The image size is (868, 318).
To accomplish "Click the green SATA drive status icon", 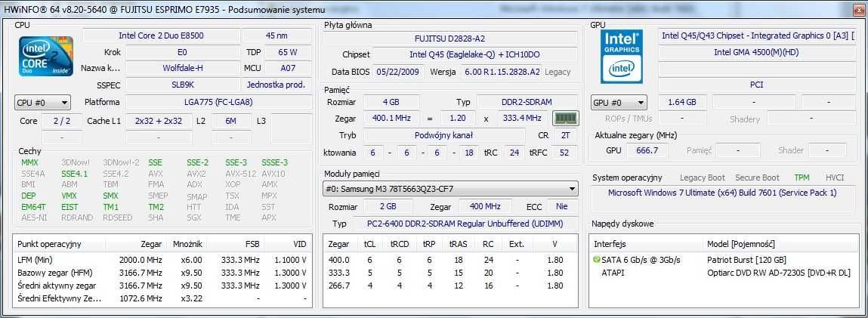I will pyautogui.click(x=596, y=260).
